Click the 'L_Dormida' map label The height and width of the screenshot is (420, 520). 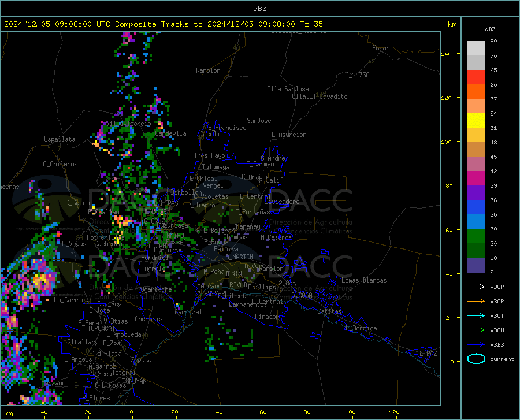pyautogui.click(x=361, y=328)
